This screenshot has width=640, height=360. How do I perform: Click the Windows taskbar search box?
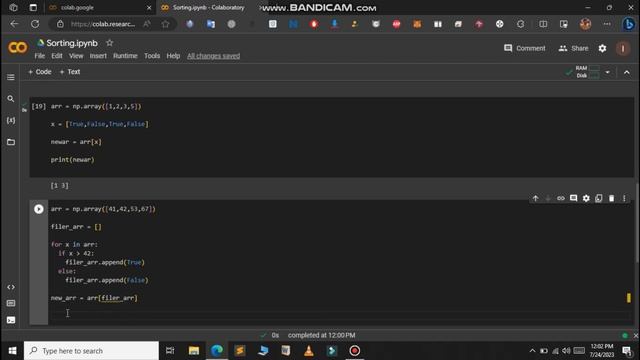click(x=91, y=351)
